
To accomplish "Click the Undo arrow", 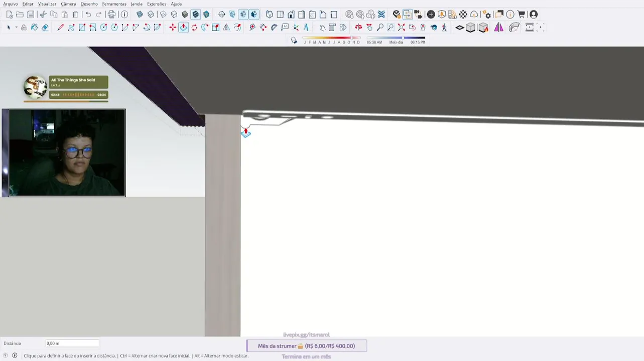I will click(x=88, y=15).
